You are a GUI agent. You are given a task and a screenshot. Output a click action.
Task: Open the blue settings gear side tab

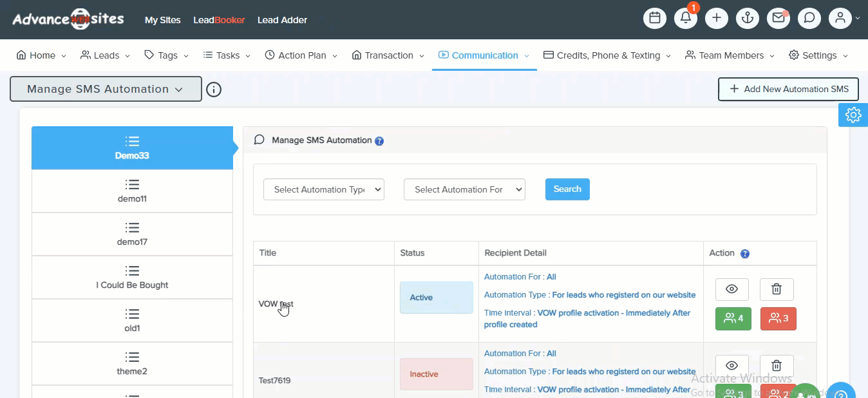coord(853,115)
